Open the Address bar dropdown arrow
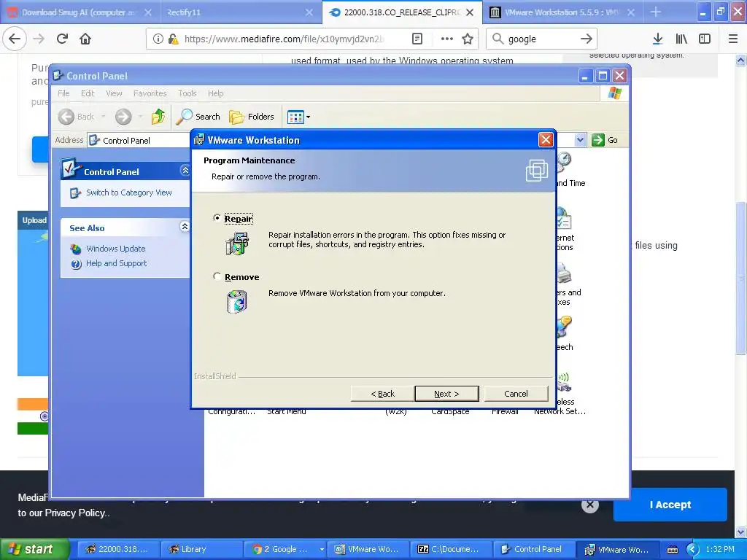Viewport: 747px width, 560px height. 580,140
